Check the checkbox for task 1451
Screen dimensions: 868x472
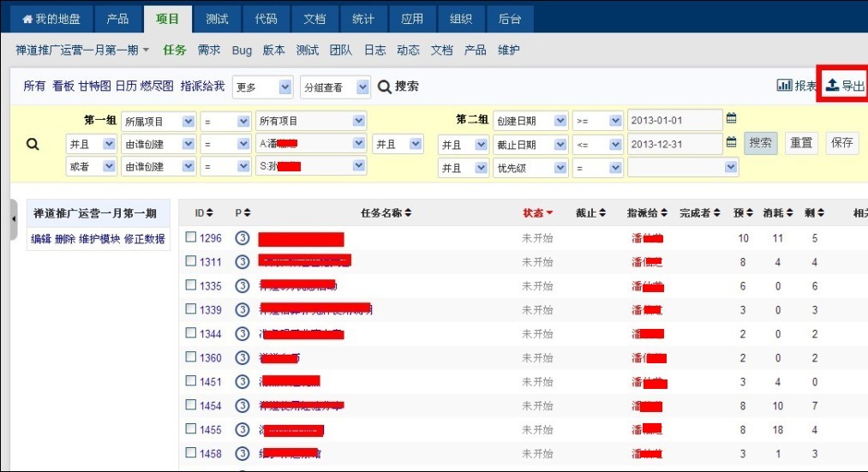coord(191,380)
